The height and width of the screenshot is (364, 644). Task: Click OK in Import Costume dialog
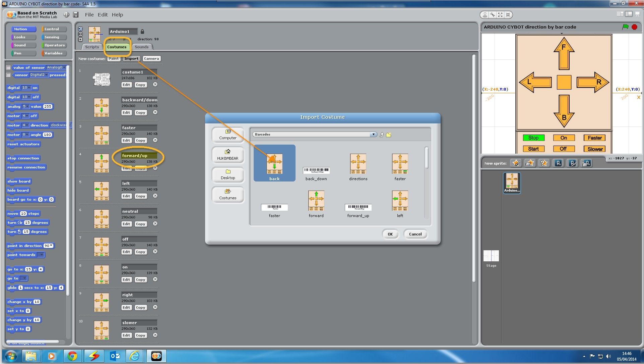[x=390, y=234]
